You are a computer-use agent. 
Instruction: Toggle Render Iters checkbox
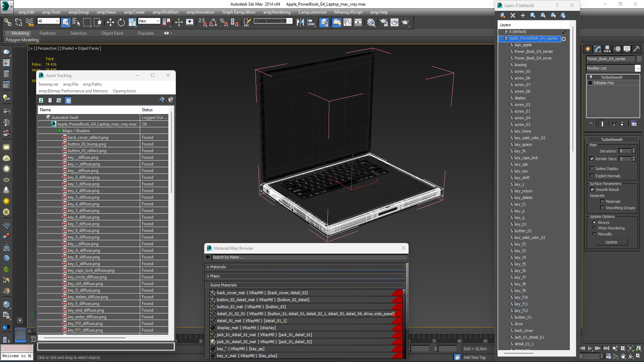click(592, 159)
